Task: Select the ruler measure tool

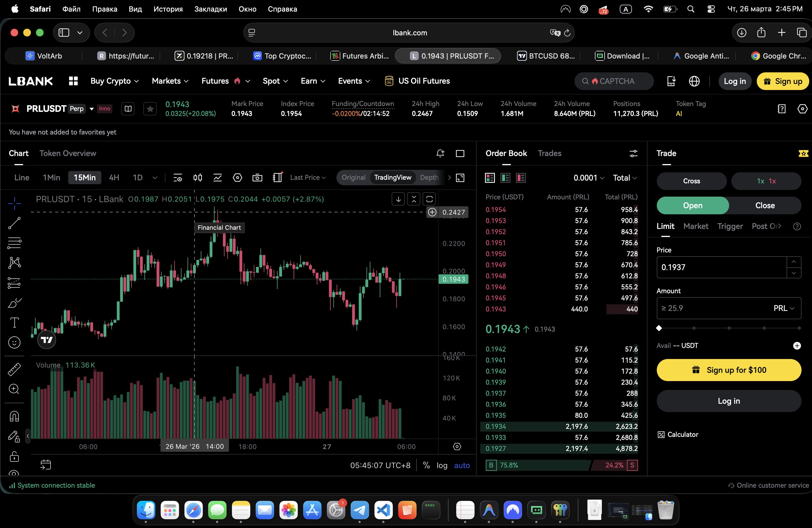Action: coord(14,369)
